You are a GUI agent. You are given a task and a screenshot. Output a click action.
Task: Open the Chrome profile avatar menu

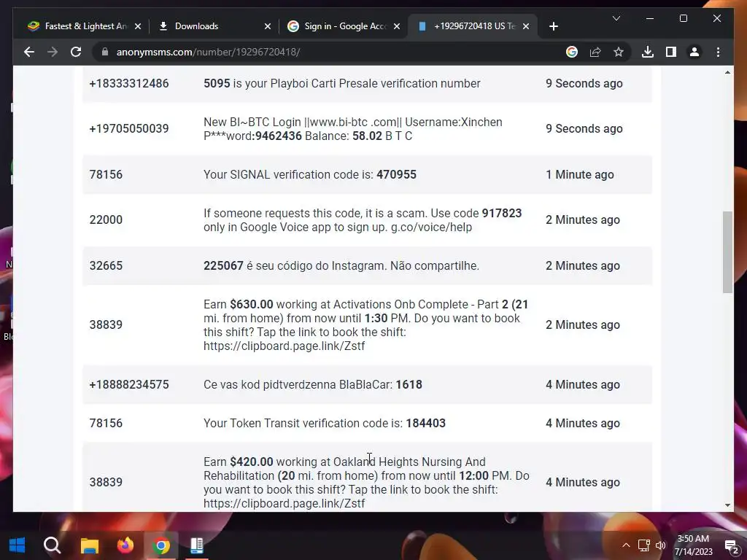[694, 52]
